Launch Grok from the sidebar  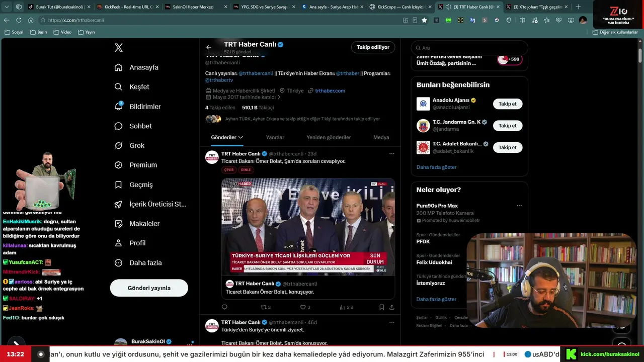[x=129, y=145]
